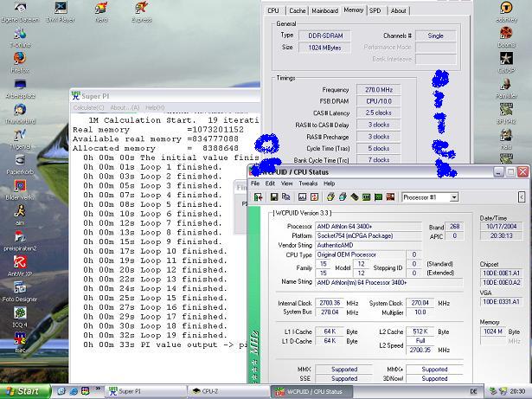The height and width of the screenshot is (399, 532).
Task: Click the L2 Cache value 512 K
Action: 420,331
